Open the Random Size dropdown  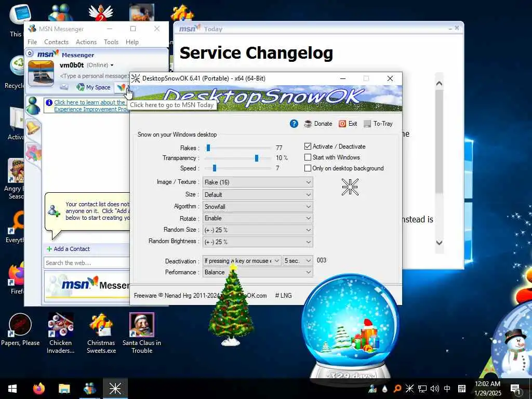tap(258, 230)
